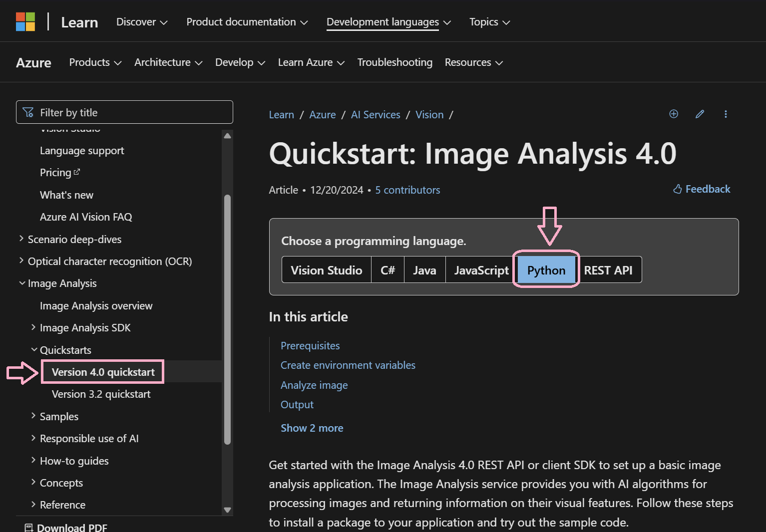Expand Responsible use of AI node
The image size is (766, 532).
point(33,438)
